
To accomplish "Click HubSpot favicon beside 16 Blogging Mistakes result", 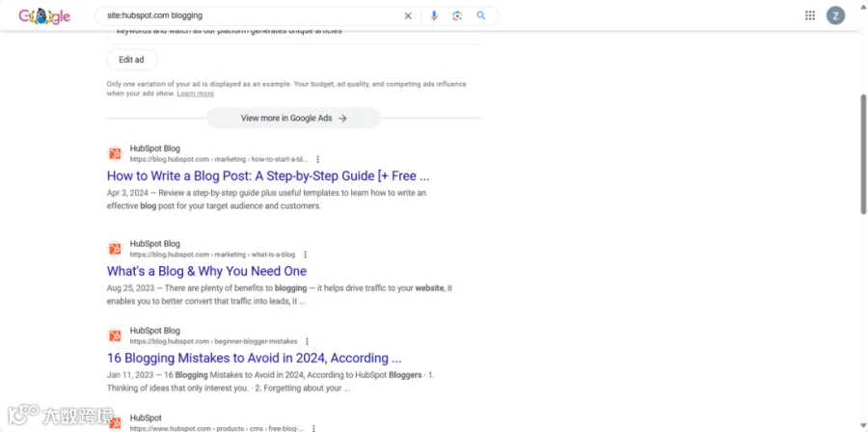I will click(x=115, y=336).
